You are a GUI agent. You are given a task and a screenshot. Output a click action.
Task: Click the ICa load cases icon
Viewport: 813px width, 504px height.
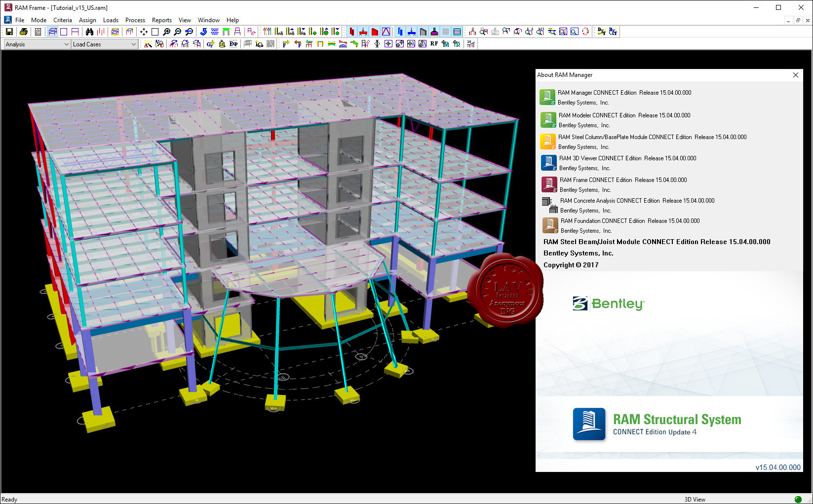click(x=259, y=44)
